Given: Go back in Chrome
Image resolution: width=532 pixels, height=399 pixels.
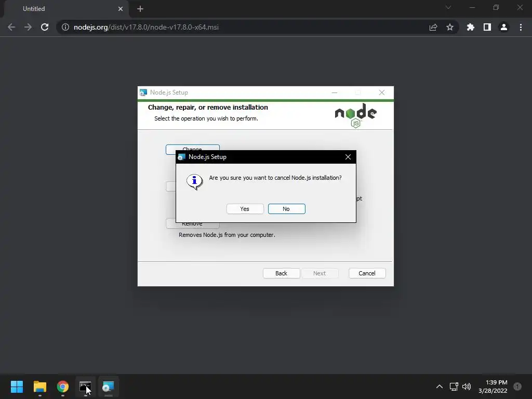Looking at the screenshot, I should 11,27.
